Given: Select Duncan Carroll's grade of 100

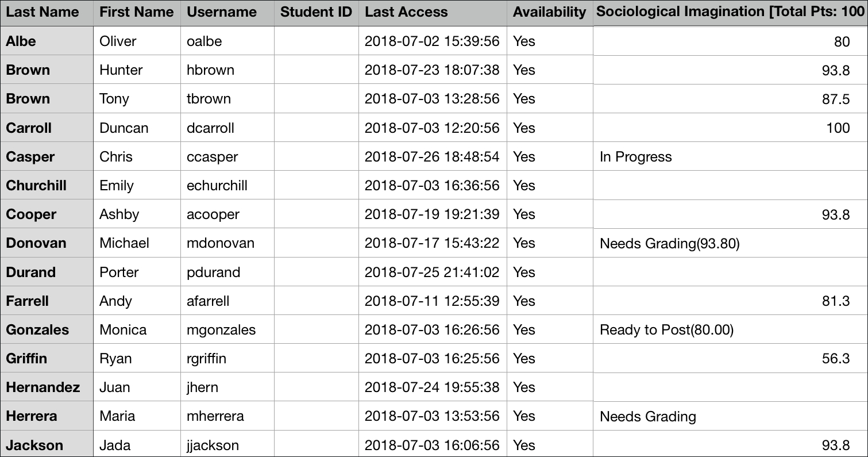Looking at the screenshot, I should click(x=838, y=128).
